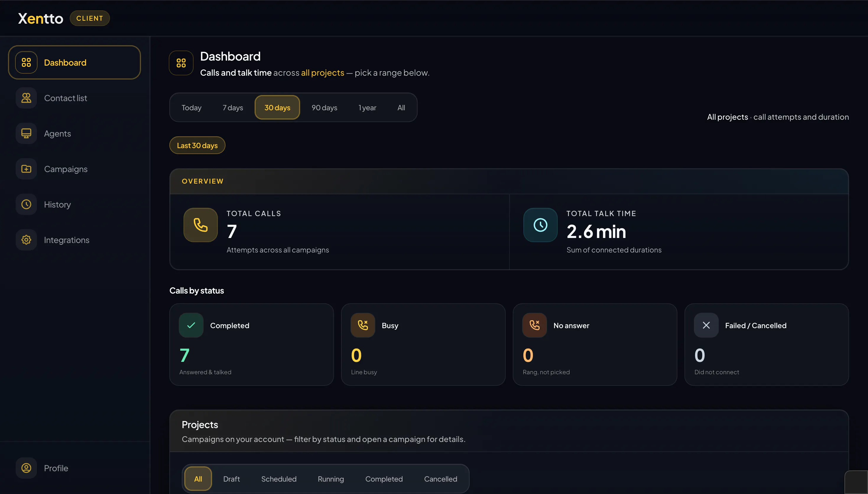Click the Failed / Cancelled count 0
This screenshot has height=494, width=868.
[x=700, y=355]
